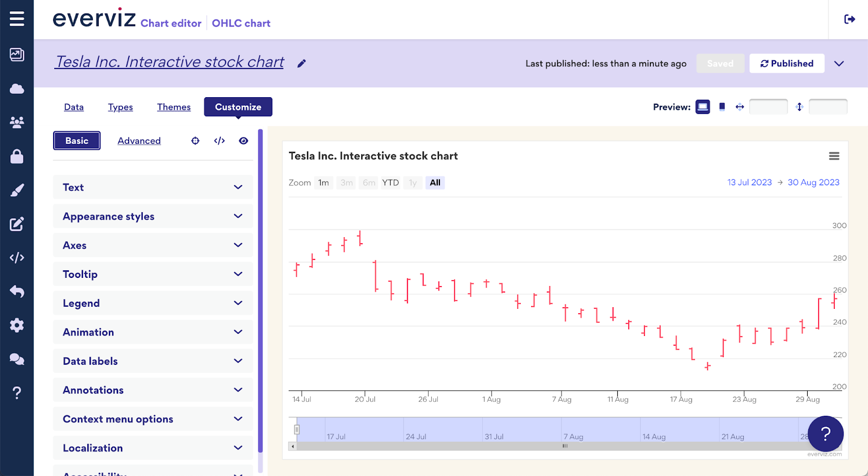Select the Customize tab
This screenshot has width=868, height=476.
(x=238, y=107)
